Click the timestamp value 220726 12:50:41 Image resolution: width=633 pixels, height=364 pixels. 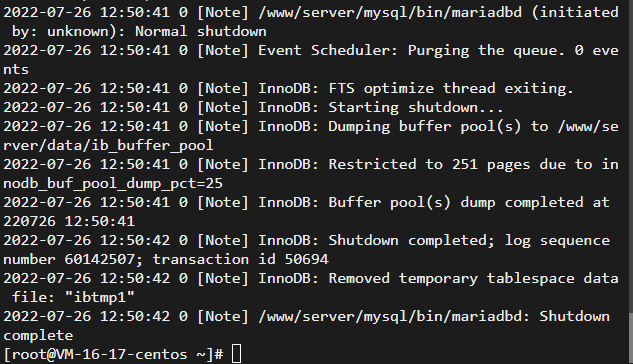click(69, 221)
